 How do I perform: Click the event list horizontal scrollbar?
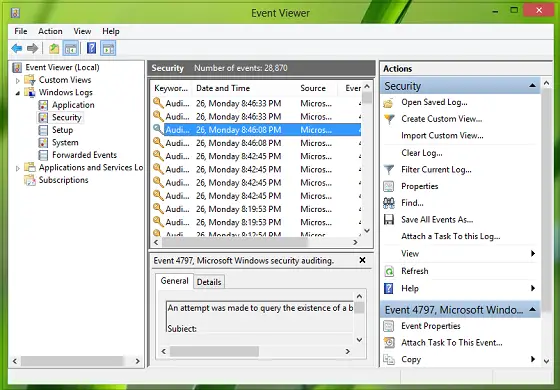tap(256, 242)
